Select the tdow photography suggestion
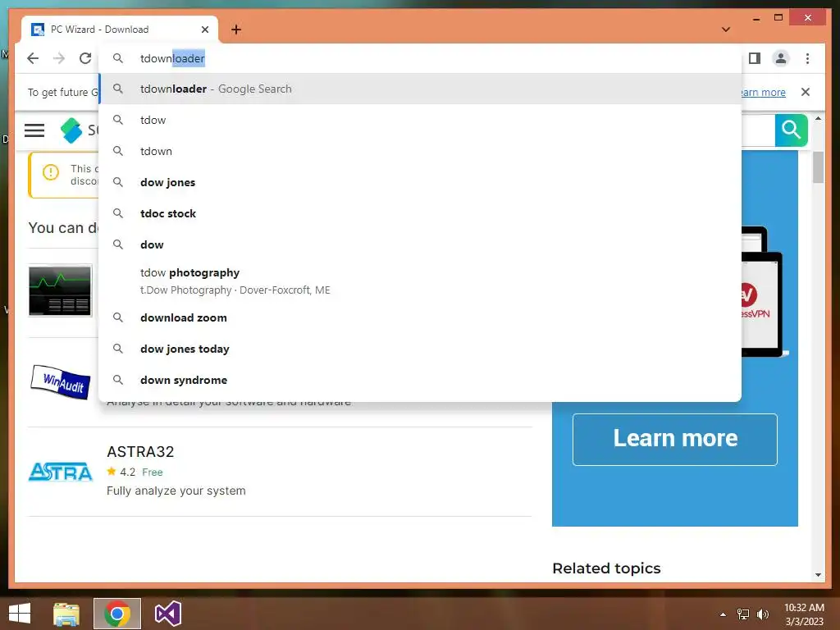 click(x=420, y=281)
